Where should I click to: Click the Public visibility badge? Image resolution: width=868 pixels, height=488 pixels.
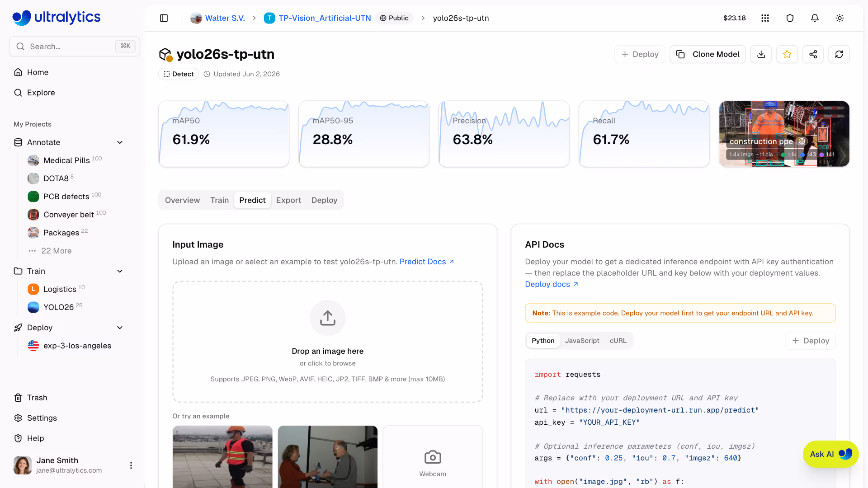(x=394, y=18)
